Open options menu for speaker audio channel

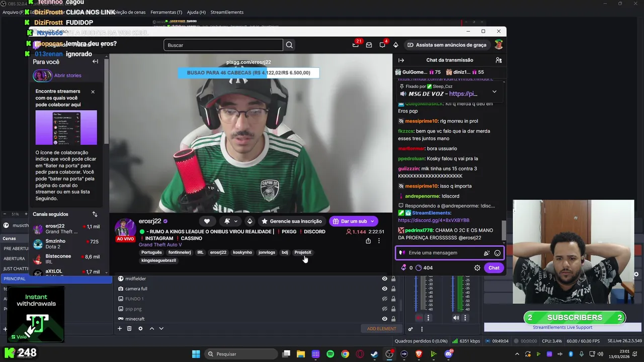(x=465, y=318)
